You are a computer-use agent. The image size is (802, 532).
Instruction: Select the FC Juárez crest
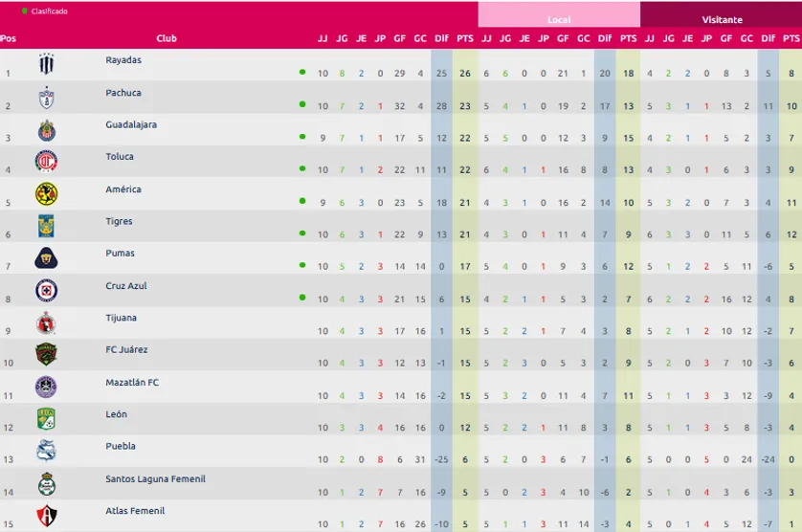46,355
